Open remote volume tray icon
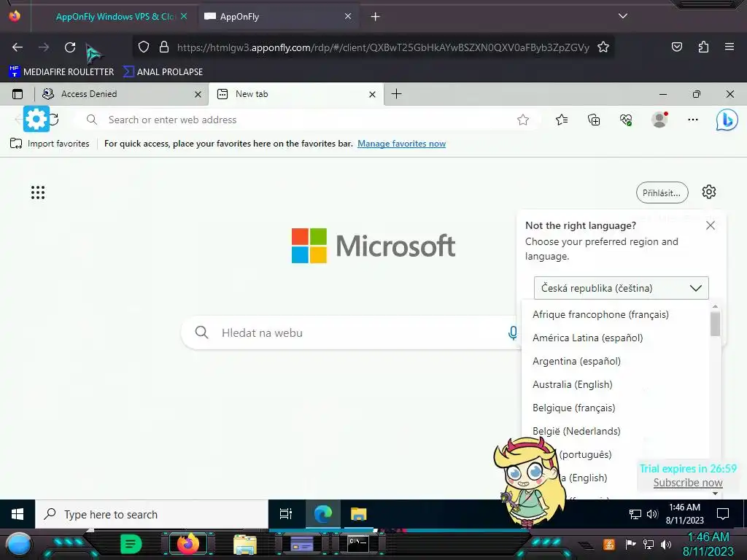 coord(651,514)
